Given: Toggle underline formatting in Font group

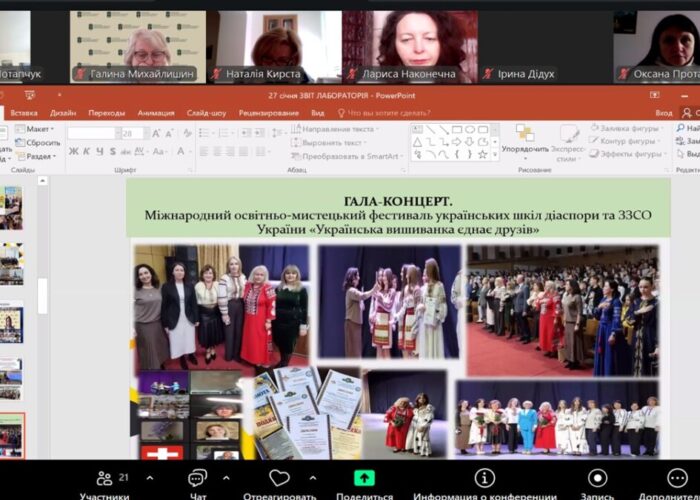Looking at the screenshot, I should tap(99, 151).
